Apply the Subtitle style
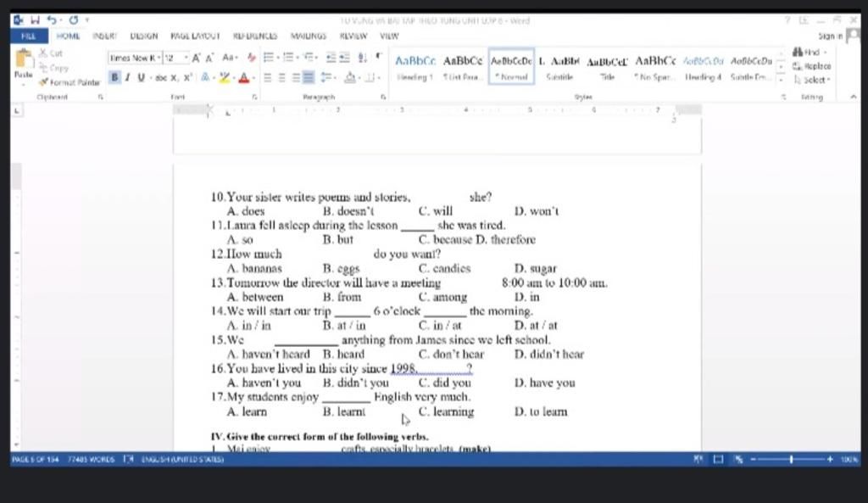The image size is (868, 503). (x=559, y=66)
